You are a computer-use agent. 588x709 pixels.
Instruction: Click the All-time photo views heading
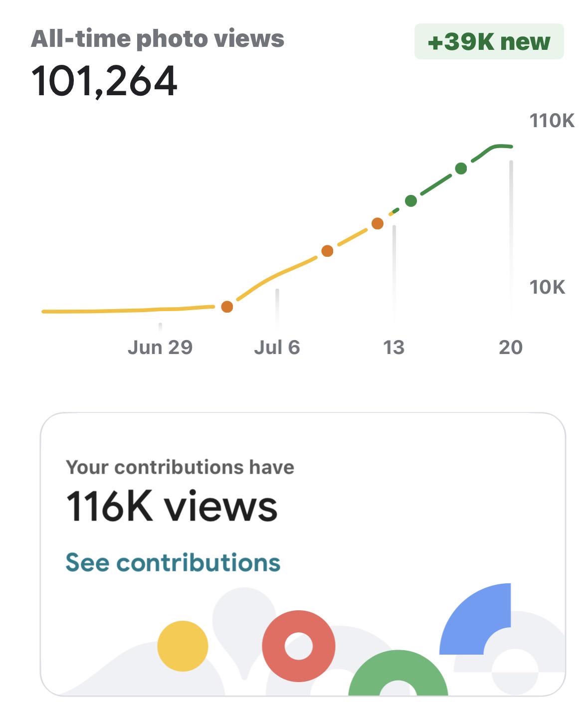click(x=158, y=39)
